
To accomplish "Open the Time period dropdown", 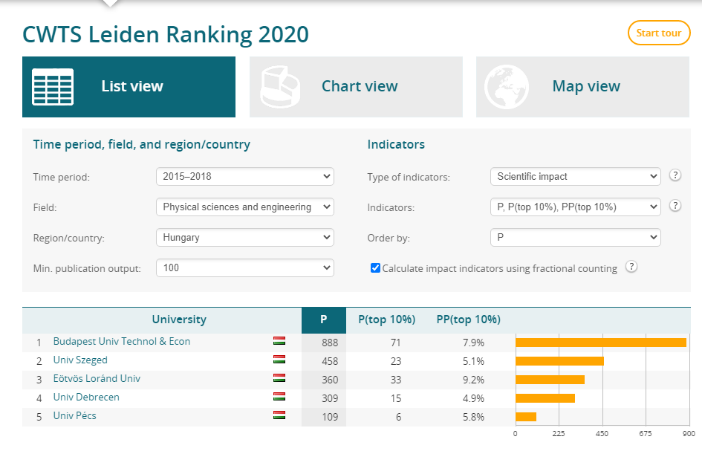I will (245, 176).
